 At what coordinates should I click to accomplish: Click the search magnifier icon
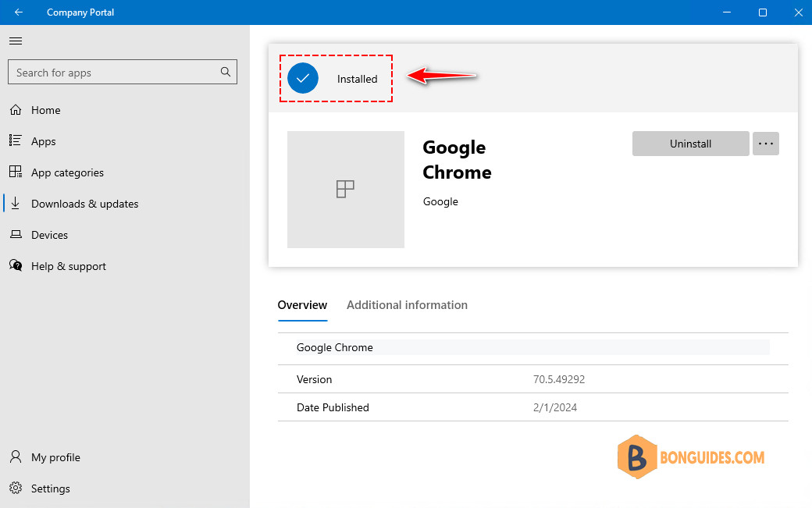[x=226, y=72]
